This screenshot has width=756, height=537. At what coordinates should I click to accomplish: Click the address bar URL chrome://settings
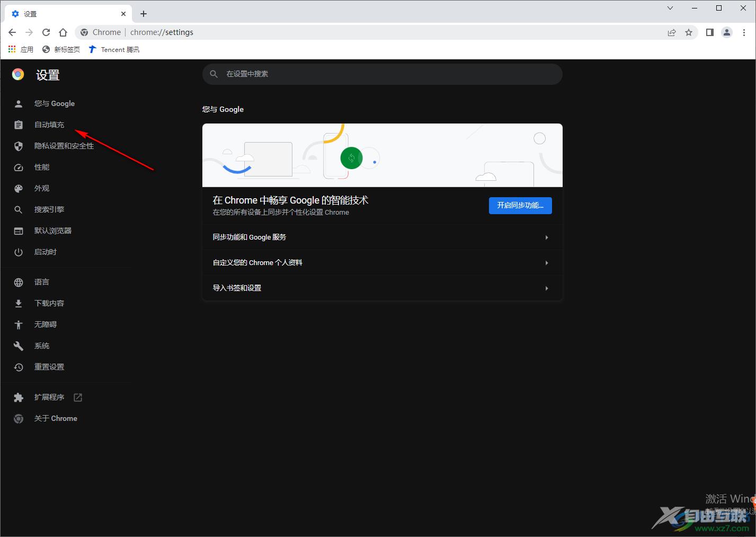point(162,32)
